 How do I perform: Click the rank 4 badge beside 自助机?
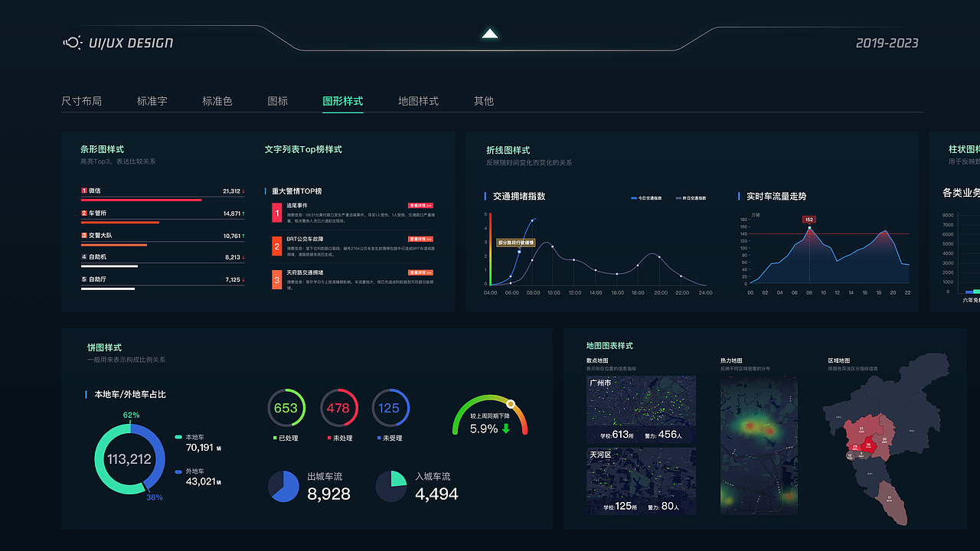84,257
